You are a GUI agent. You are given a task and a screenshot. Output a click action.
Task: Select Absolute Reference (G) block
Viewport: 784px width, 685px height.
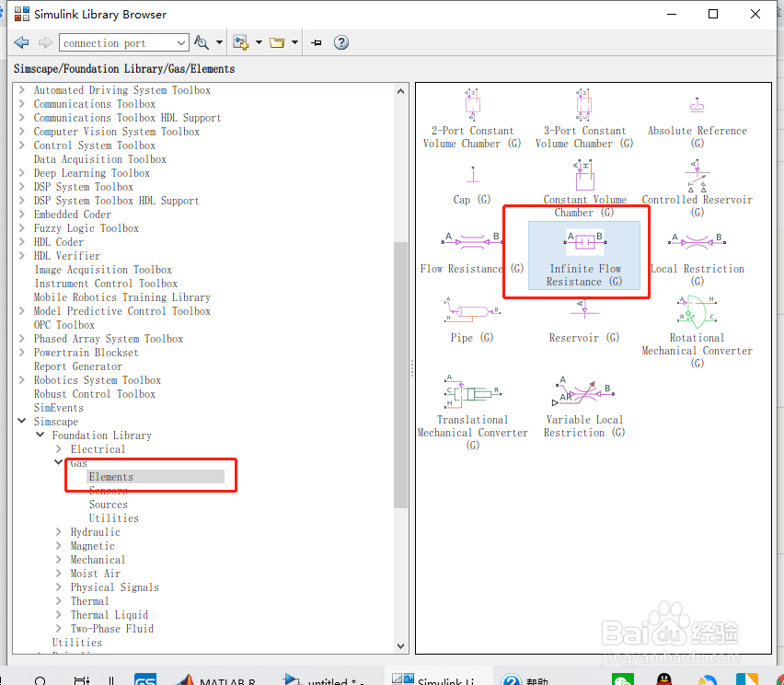(697, 122)
